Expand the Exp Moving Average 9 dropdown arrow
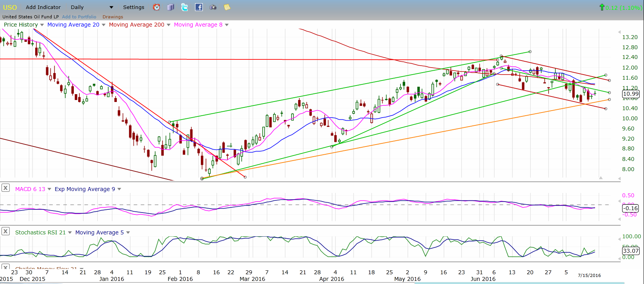Screen dimensions: 644x284 (x=119, y=189)
